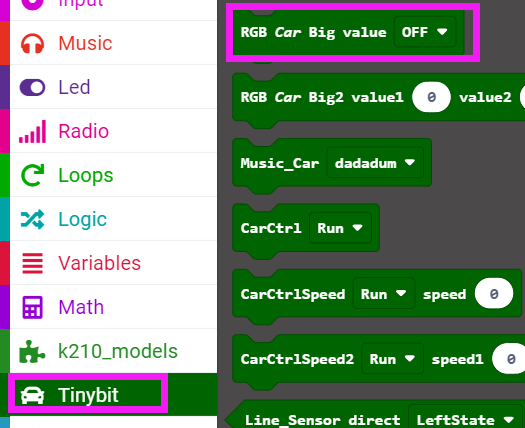Open the k210_models extension category
The image size is (525, 428).
tap(108, 351)
